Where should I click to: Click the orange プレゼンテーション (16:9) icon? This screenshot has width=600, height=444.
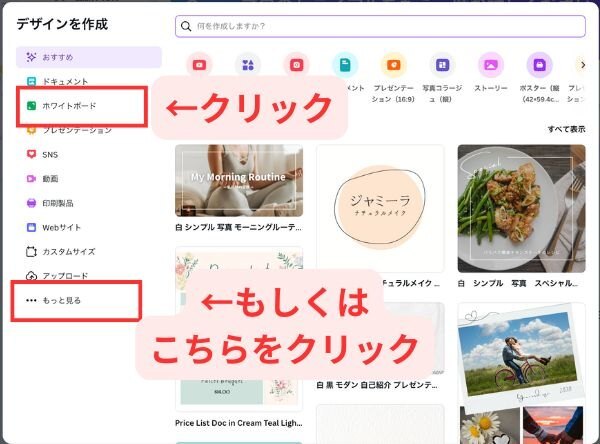393,65
